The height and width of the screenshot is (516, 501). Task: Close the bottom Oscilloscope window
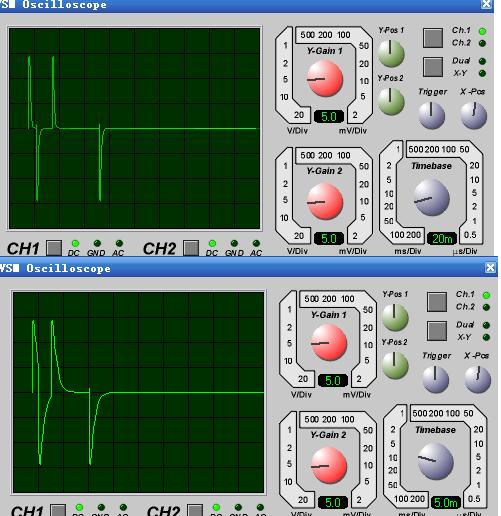coord(490,268)
